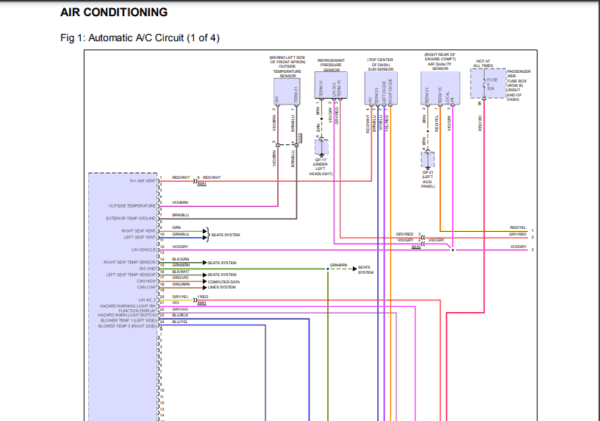
Task: Select the GP-17 (UNDER LEFT HEADLIGHT) ground label
Action: coord(321,167)
